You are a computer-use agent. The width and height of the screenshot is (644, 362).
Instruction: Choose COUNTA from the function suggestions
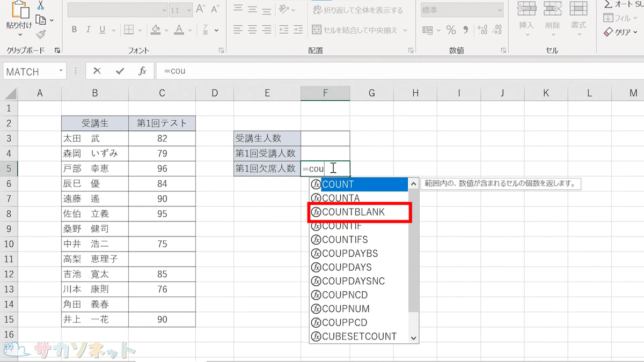tap(359, 198)
